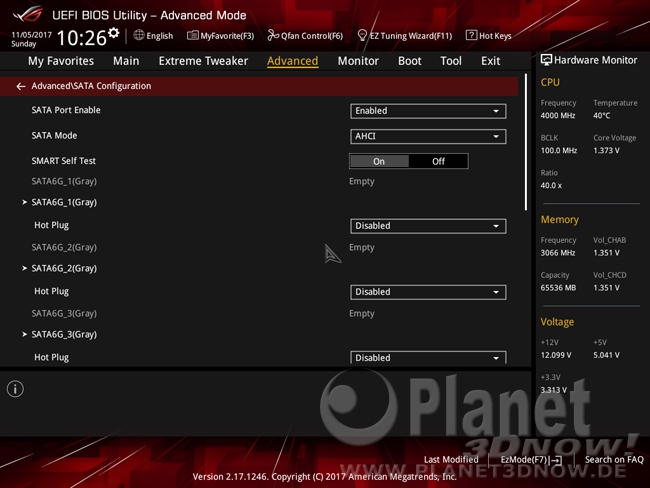Open the Exit tab

pyautogui.click(x=490, y=61)
